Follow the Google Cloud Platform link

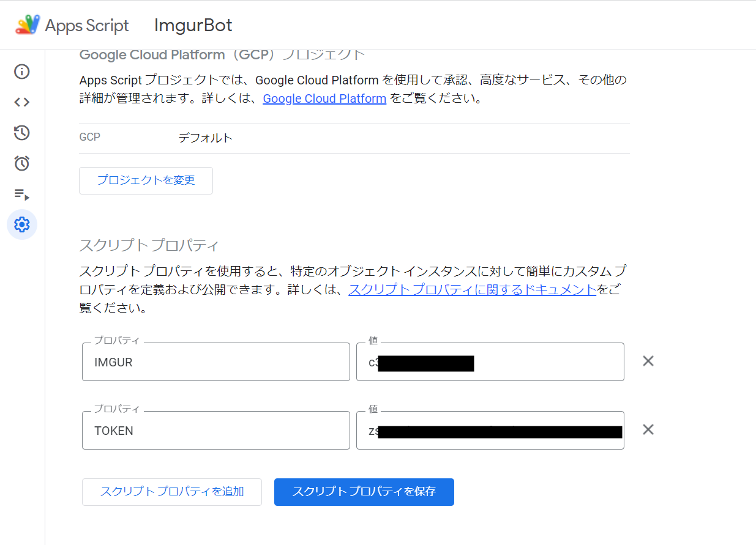(324, 98)
